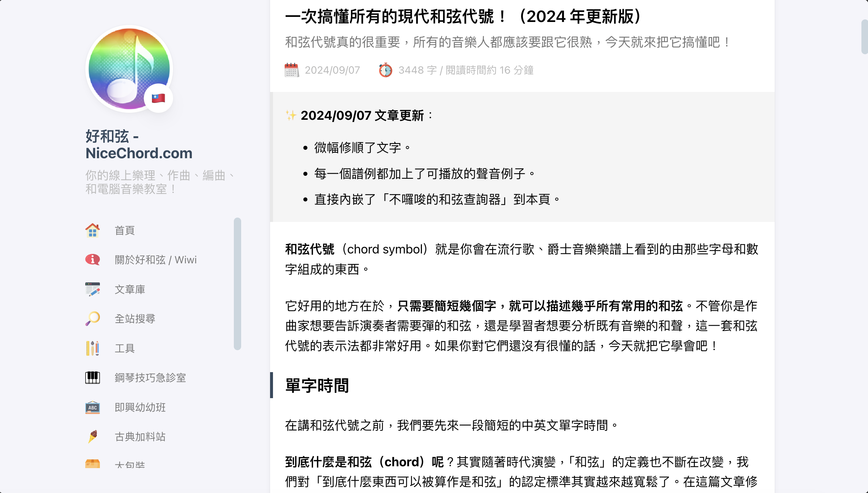Click the page scrollbar at right edge

(864, 37)
